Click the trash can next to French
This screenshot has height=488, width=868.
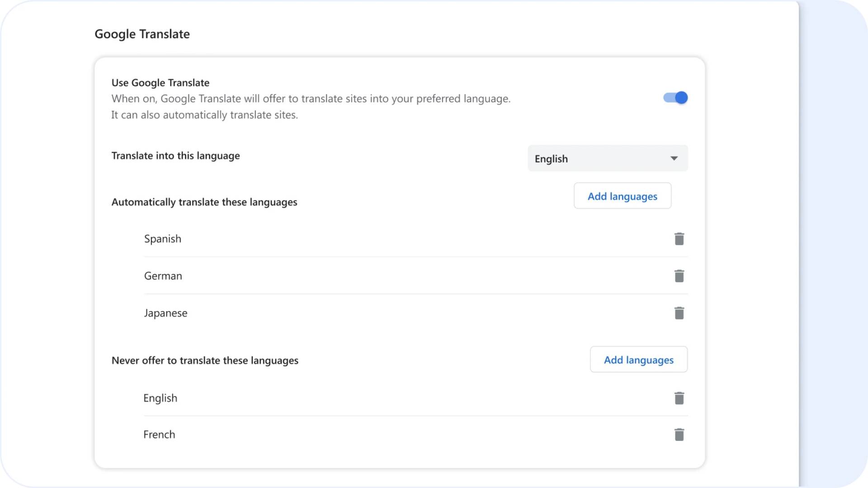click(x=679, y=434)
